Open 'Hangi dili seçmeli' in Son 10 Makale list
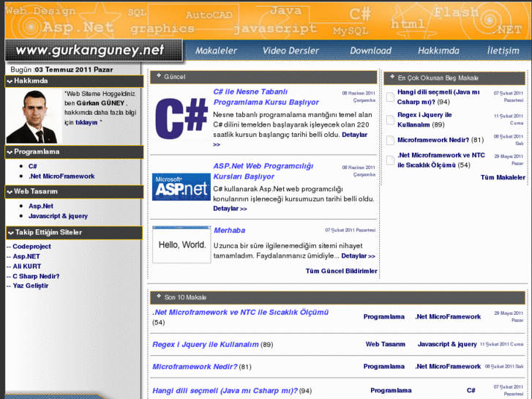 click(x=225, y=391)
